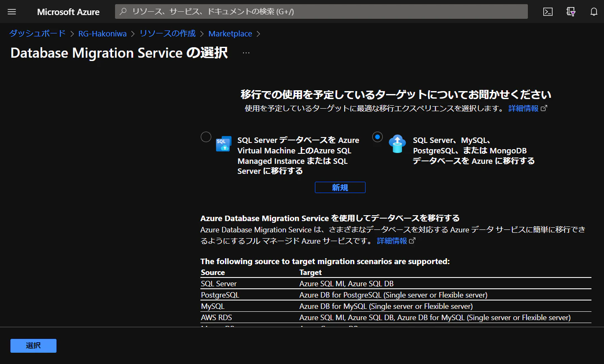
Task: Open the directories and subscriptions filter
Action: click(x=571, y=12)
